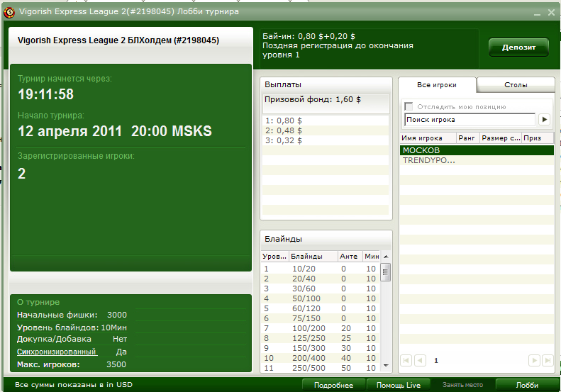561x392 pixels.
Task: Select blinds row 75/150
Action: (x=321, y=319)
